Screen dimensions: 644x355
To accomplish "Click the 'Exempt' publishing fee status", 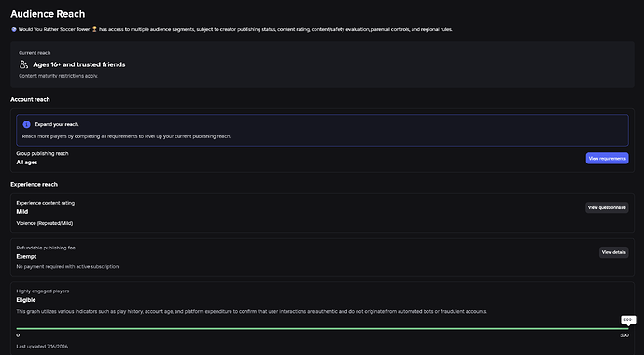I will tap(26, 256).
